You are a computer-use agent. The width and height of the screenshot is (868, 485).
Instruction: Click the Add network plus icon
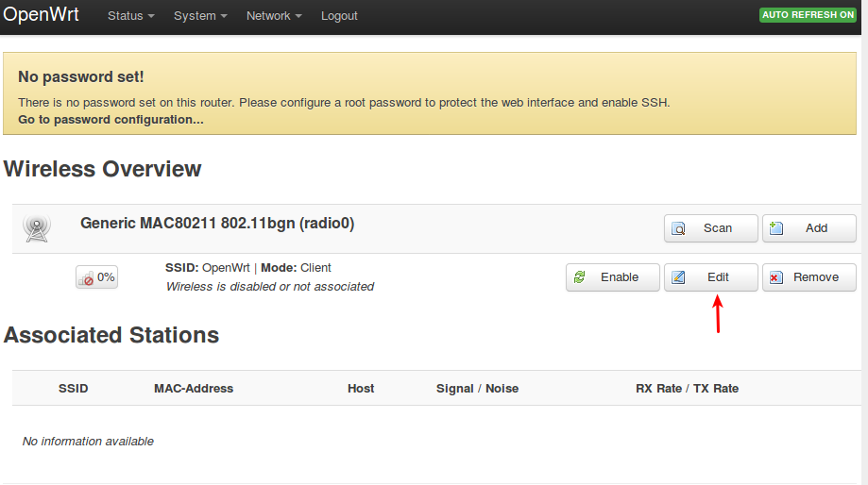(x=776, y=227)
